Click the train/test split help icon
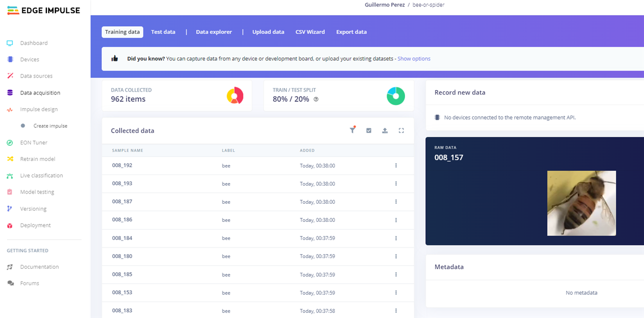Image resolution: width=644 pixels, height=318 pixels. click(316, 99)
